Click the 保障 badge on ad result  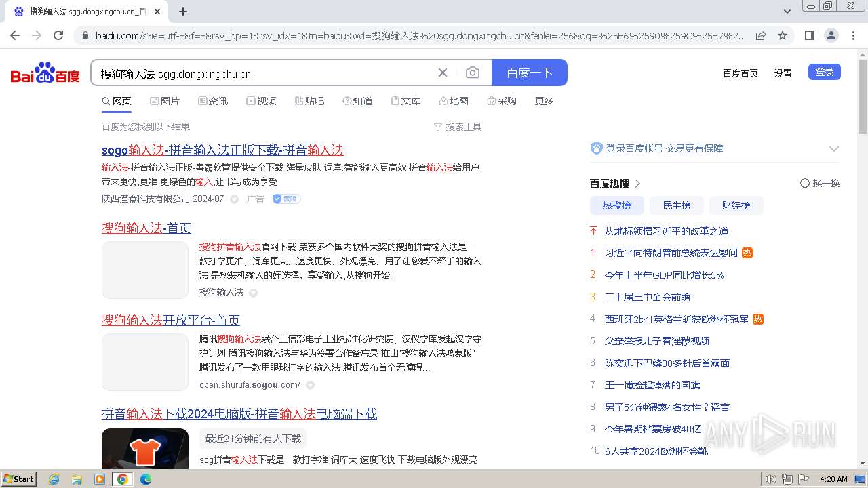pos(286,199)
